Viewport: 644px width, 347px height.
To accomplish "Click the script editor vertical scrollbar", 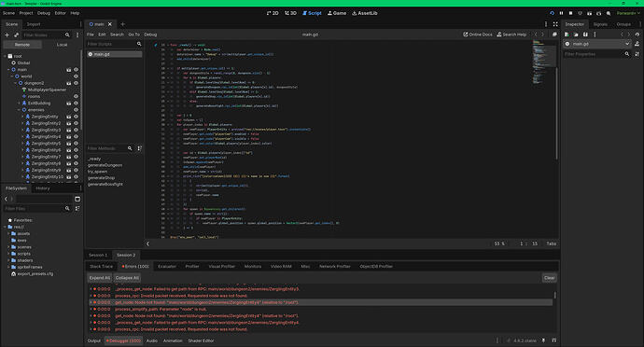I will coord(556,113).
